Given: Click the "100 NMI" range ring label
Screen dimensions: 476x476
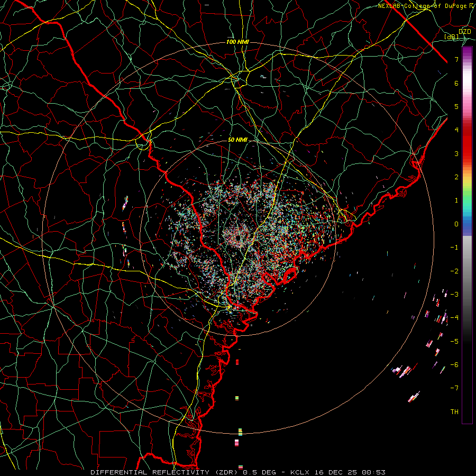Looking at the screenshot, I should tap(237, 42).
